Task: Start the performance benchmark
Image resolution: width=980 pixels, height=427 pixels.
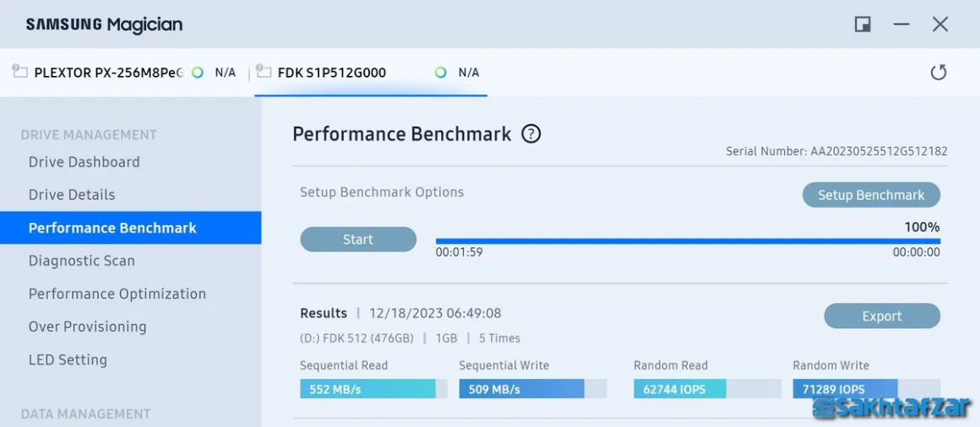Action: tap(358, 239)
